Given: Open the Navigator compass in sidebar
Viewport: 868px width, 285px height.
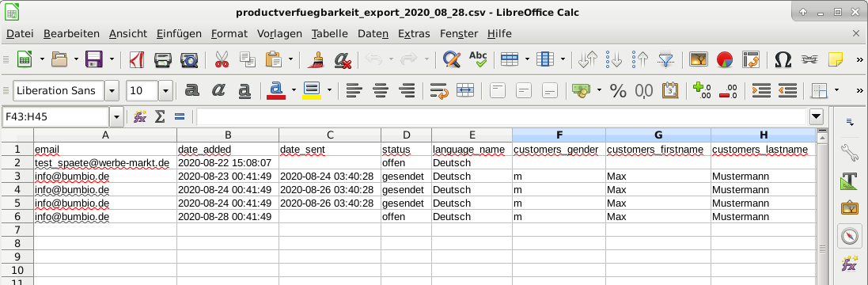Looking at the screenshot, I should click(849, 236).
